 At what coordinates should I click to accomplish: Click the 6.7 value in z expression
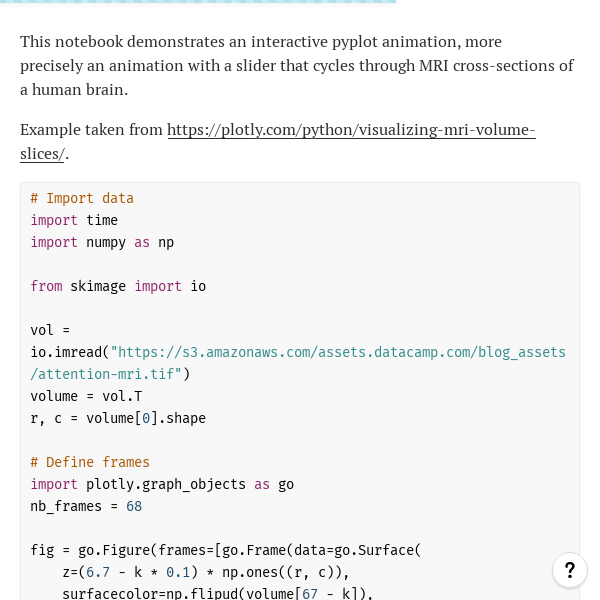pyautogui.click(x=98, y=572)
